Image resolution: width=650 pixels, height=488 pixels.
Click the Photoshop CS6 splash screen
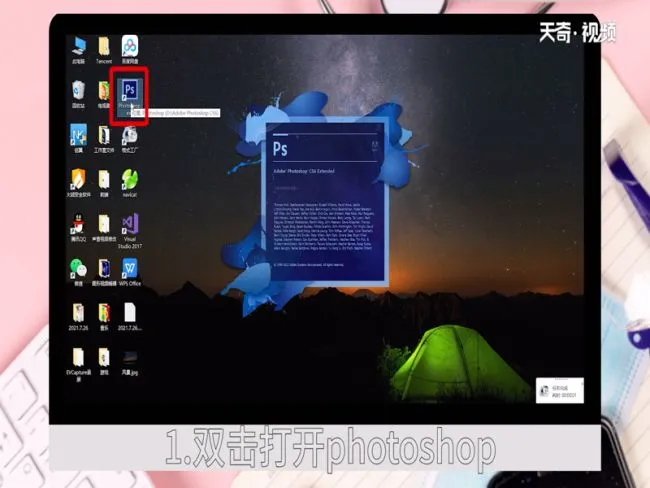(x=325, y=202)
